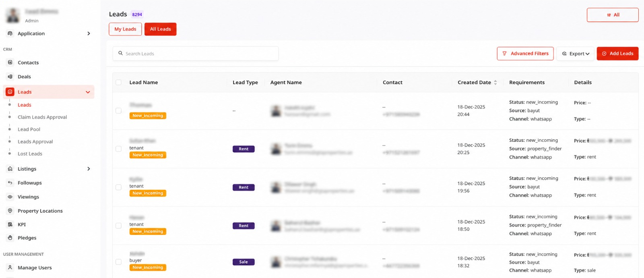Open Lead Pool
This screenshot has width=644, height=278.
[29, 129]
